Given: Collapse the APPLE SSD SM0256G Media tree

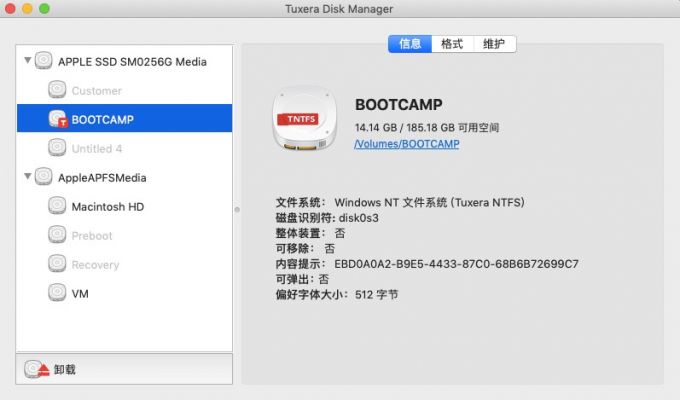Looking at the screenshot, I should point(28,62).
